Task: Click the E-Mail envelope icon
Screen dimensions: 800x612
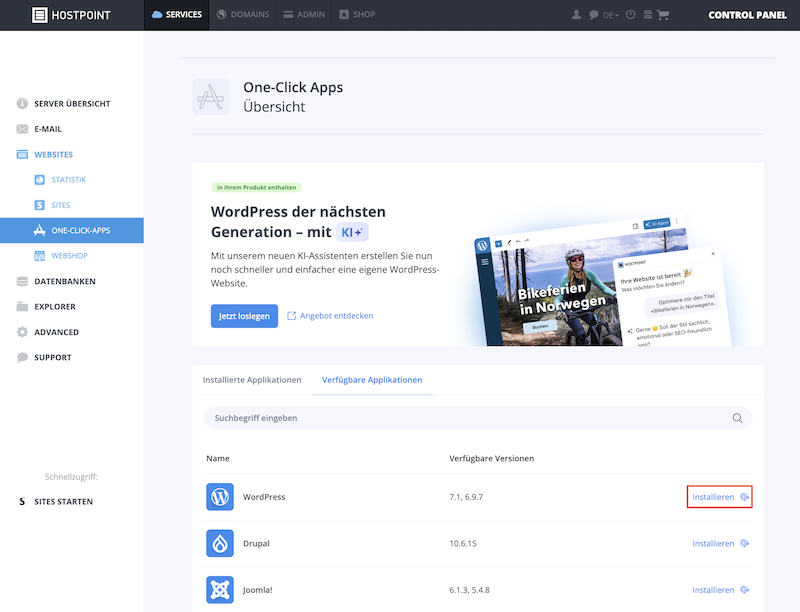Action: pos(22,129)
